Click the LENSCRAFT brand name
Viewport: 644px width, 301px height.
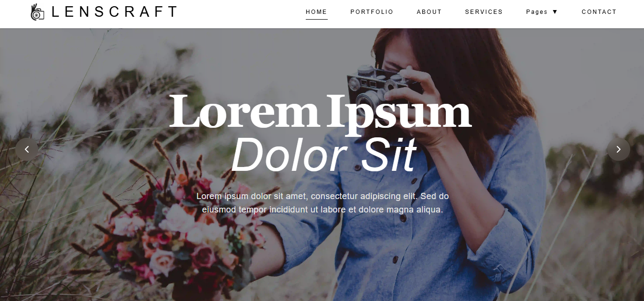tap(114, 12)
